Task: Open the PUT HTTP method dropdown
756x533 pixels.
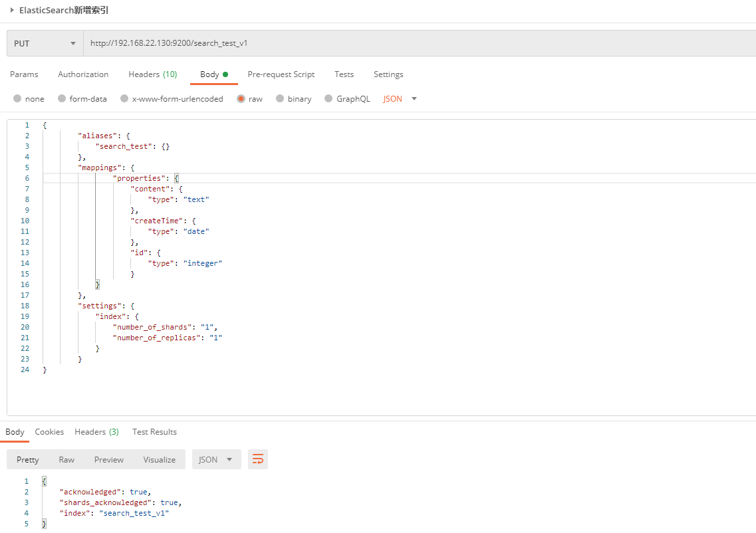Action: pos(45,43)
